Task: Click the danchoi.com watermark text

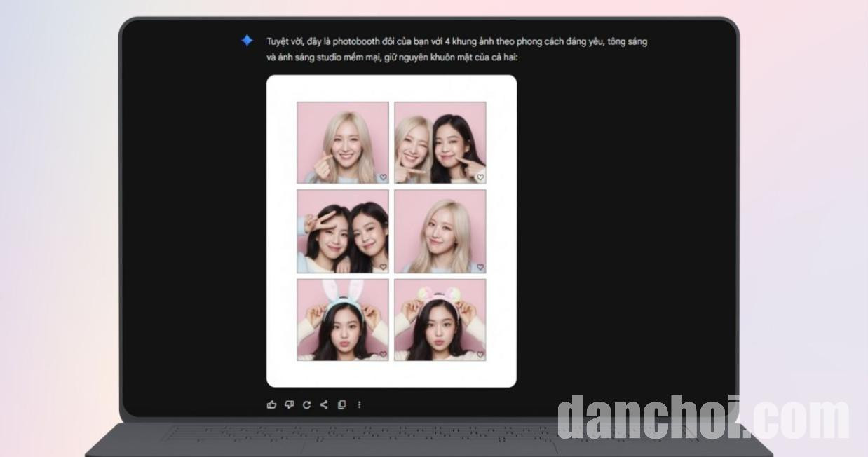Action: pyautogui.click(x=703, y=418)
